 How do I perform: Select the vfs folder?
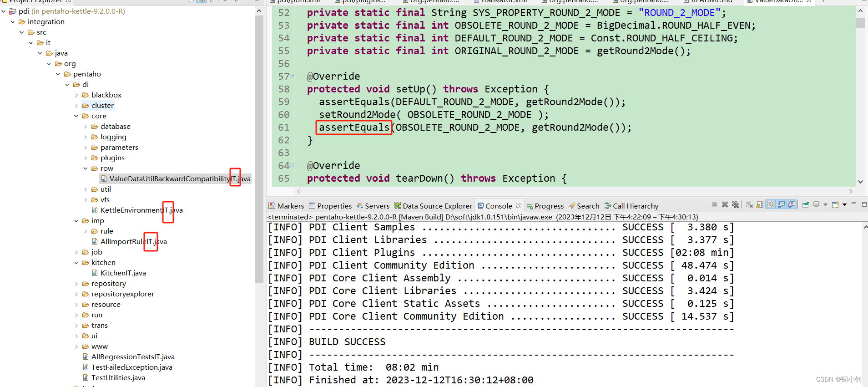105,200
